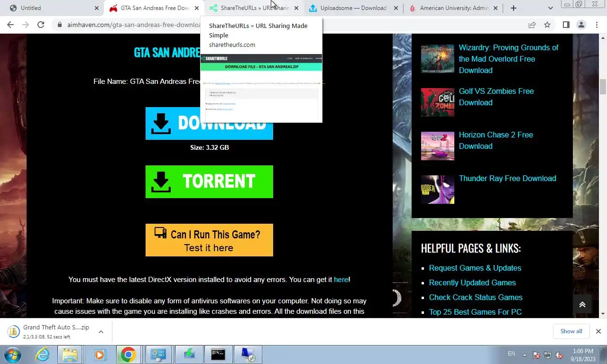Click the Wizardry game thumbnail
Image resolution: width=607 pixels, height=364 pixels.
(x=437, y=59)
